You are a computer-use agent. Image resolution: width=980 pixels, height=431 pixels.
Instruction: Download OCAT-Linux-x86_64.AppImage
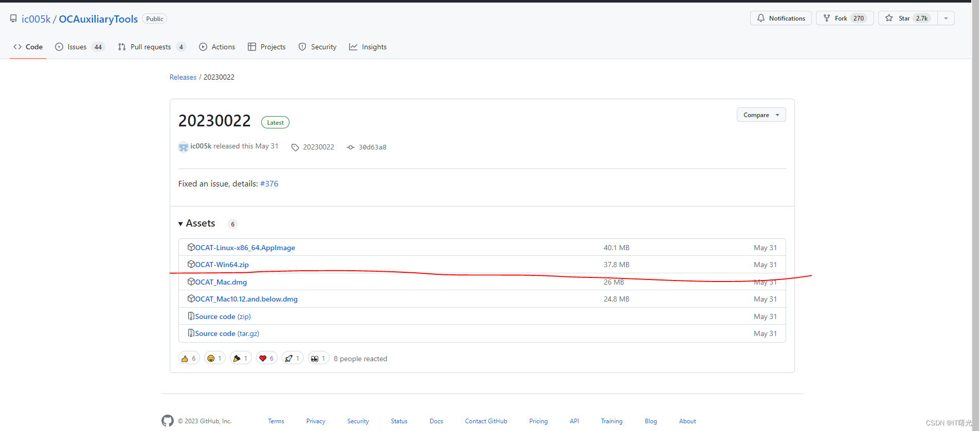pos(245,248)
